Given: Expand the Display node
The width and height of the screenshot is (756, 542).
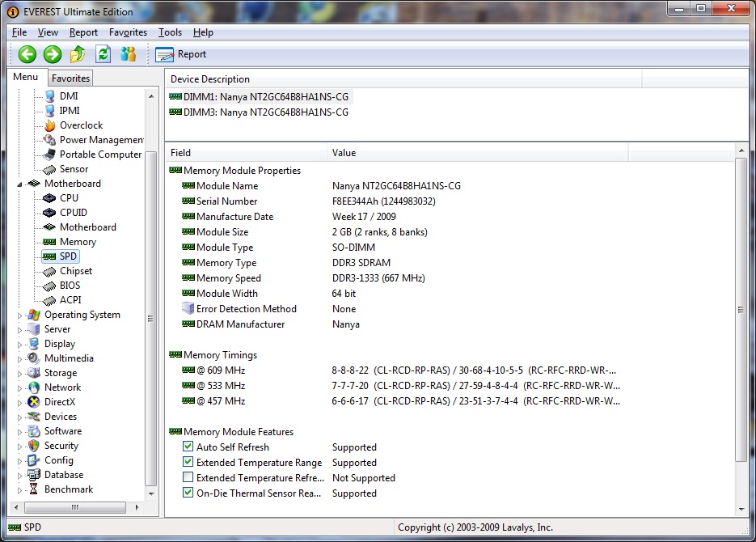Looking at the screenshot, I should 19,345.
